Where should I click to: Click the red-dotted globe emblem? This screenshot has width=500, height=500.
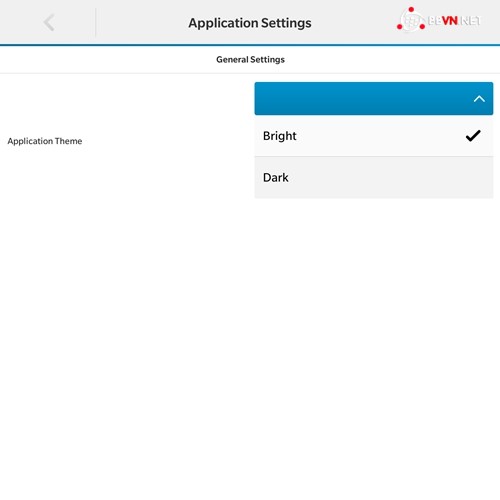(x=411, y=20)
